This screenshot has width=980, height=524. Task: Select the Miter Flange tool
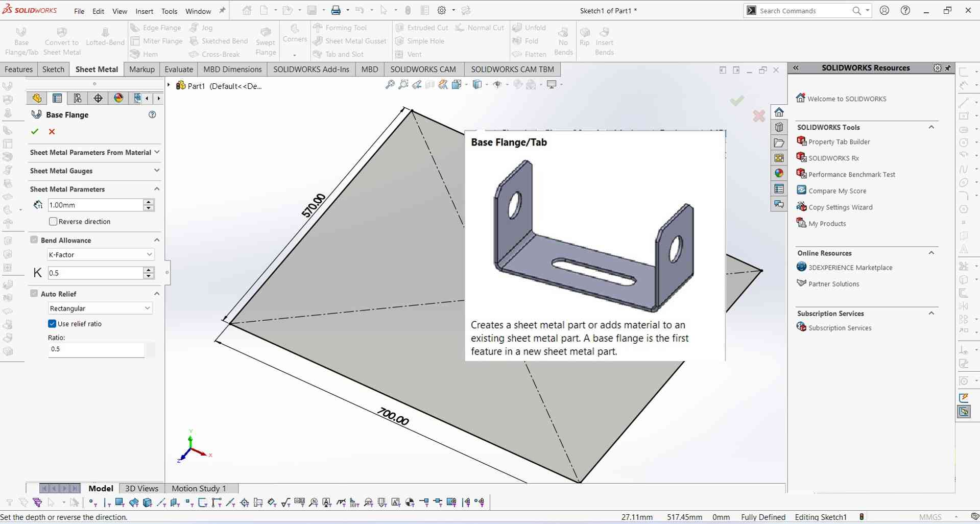click(x=156, y=41)
